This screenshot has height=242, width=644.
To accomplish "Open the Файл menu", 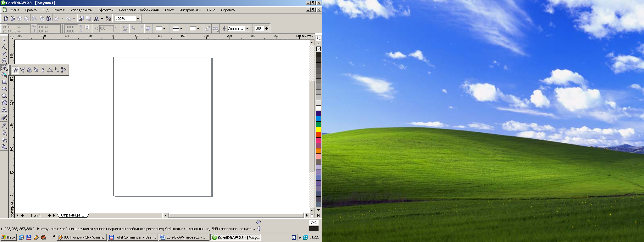I will [x=15, y=10].
